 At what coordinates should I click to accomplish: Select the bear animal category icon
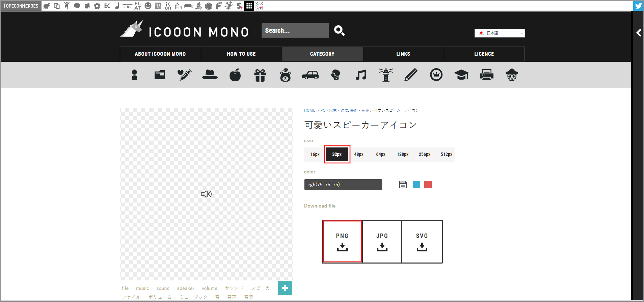click(x=285, y=75)
